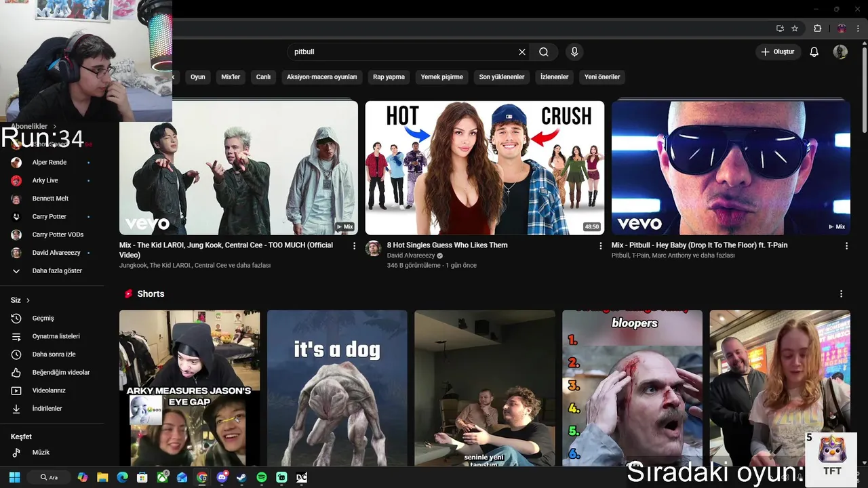Open the 'it's a dog' Short
868x488 pixels.
pos(337,388)
